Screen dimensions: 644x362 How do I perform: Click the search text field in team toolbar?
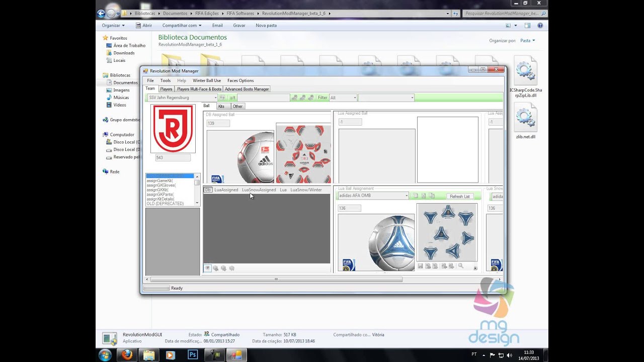[264, 98]
